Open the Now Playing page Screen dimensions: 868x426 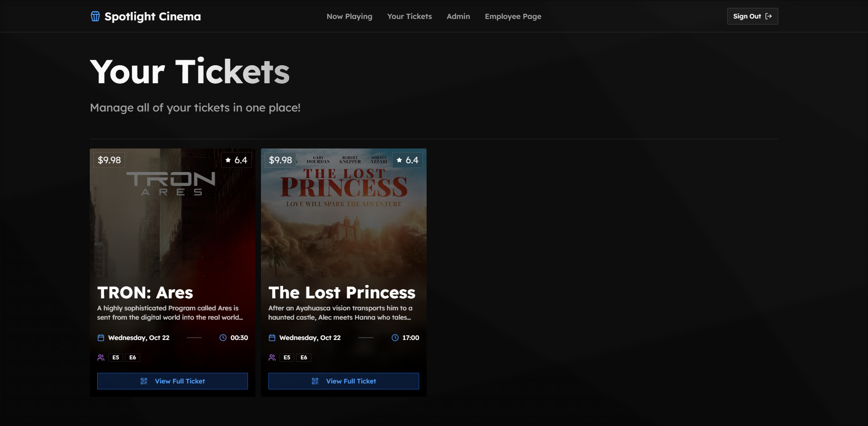click(349, 16)
